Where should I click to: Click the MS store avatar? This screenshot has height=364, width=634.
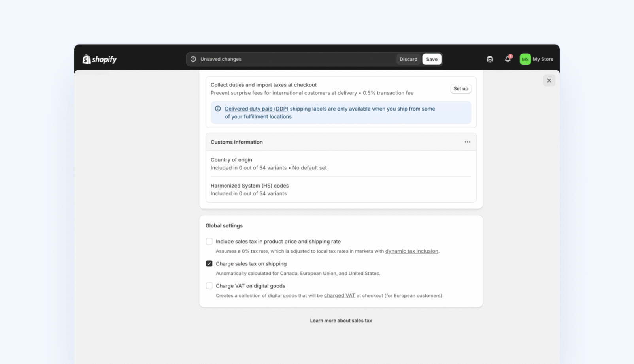(525, 59)
